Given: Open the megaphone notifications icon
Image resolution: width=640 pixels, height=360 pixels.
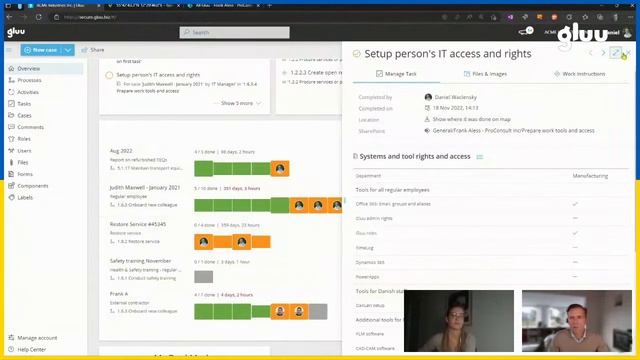Looking at the screenshot, I should (526, 31).
